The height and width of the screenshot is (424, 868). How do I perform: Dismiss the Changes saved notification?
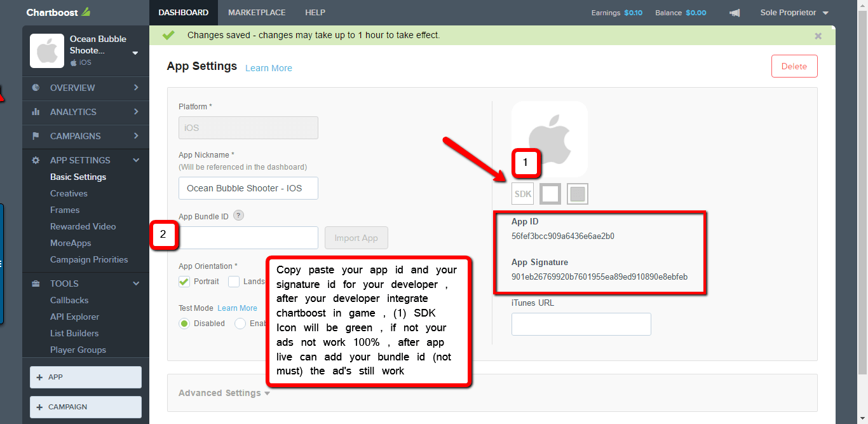click(818, 36)
